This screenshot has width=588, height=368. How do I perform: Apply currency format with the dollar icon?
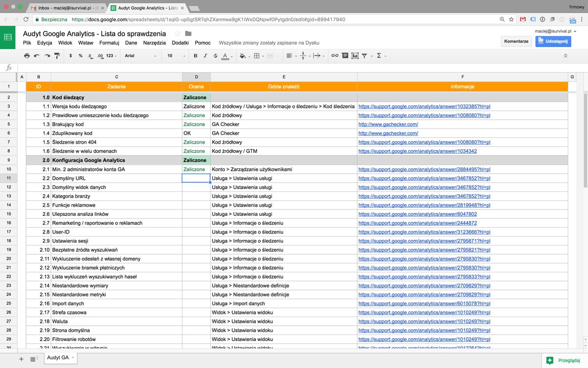[70, 55]
